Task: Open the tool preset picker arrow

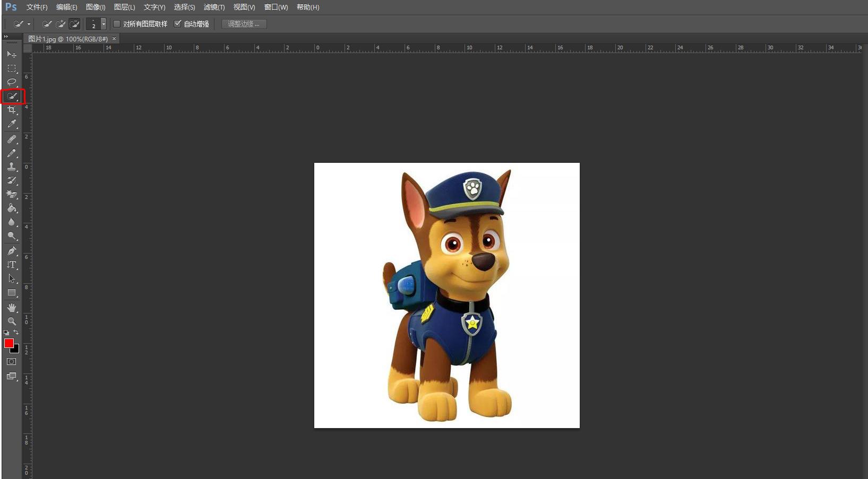Action: coord(29,24)
